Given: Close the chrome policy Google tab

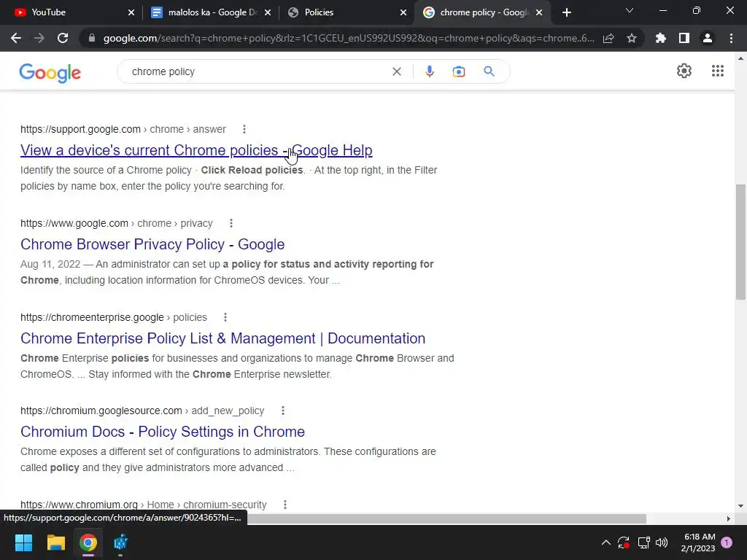Looking at the screenshot, I should [x=539, y=12].
